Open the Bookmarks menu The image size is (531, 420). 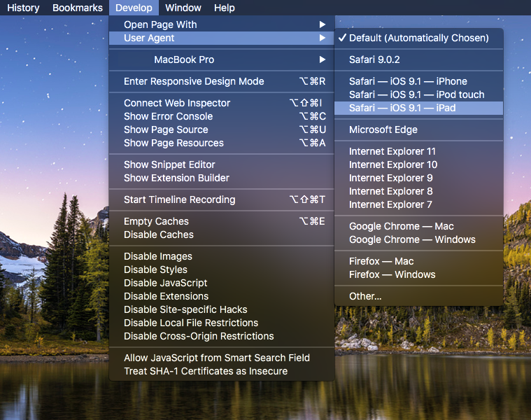coord(78,8)
